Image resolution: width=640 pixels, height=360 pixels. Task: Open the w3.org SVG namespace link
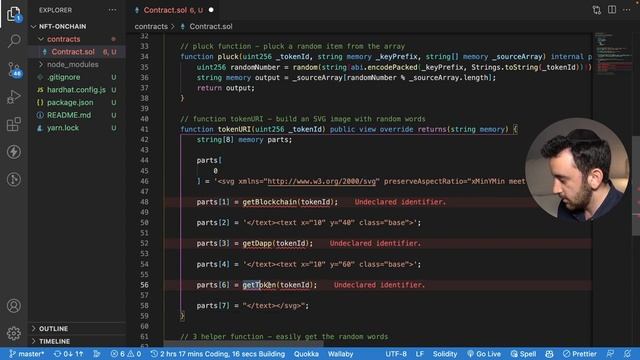click(x=321, y=181)
